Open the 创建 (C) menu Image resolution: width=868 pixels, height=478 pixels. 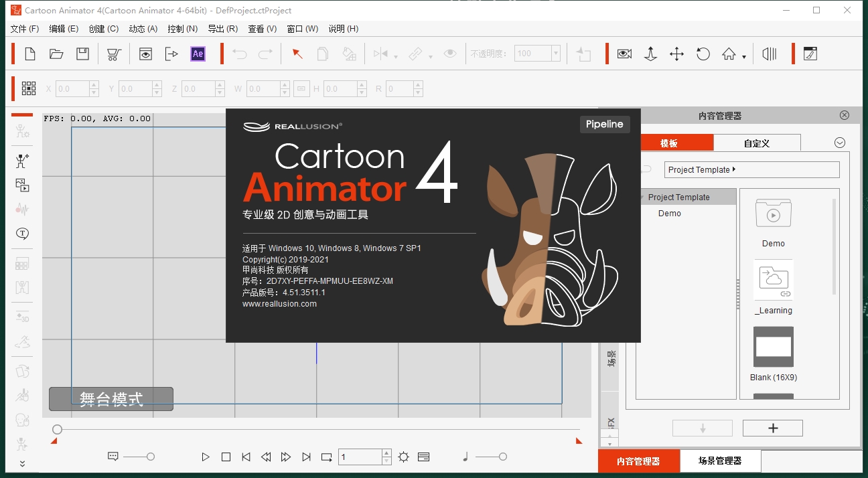[x=103, y=29]
